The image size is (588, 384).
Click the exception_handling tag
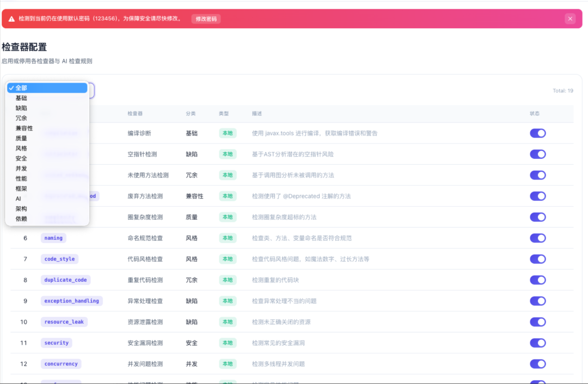tap(72, 301)
